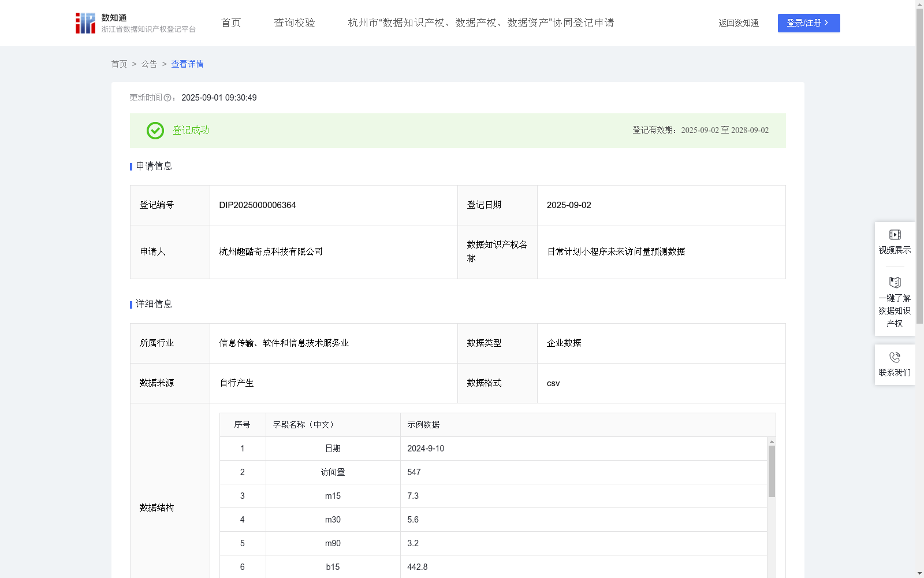Viewport: 924px width, 578px height.
Task: Click 首页 in the breadcrumb
Action: (x=119, y=64)
